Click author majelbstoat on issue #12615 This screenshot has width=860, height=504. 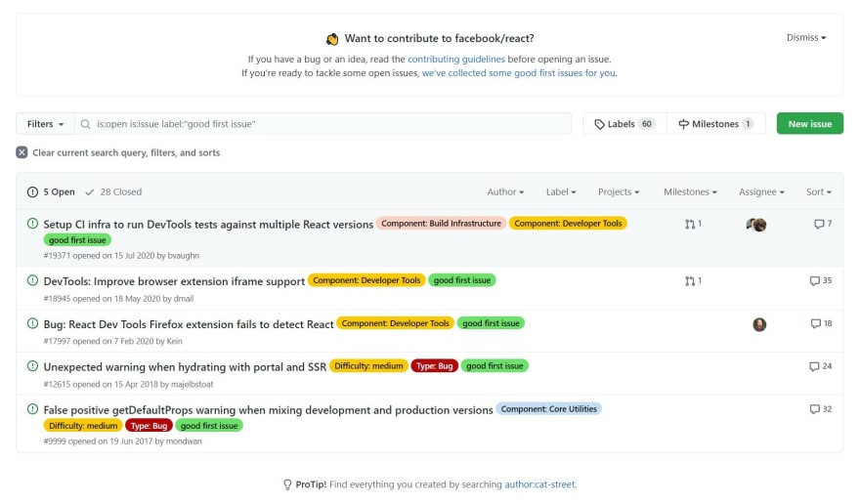pos(192,384)
